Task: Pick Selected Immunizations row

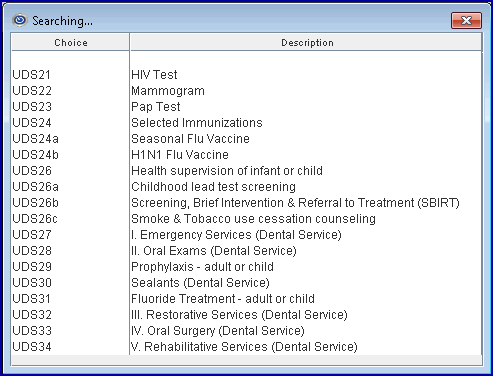Action: point(247,123)
